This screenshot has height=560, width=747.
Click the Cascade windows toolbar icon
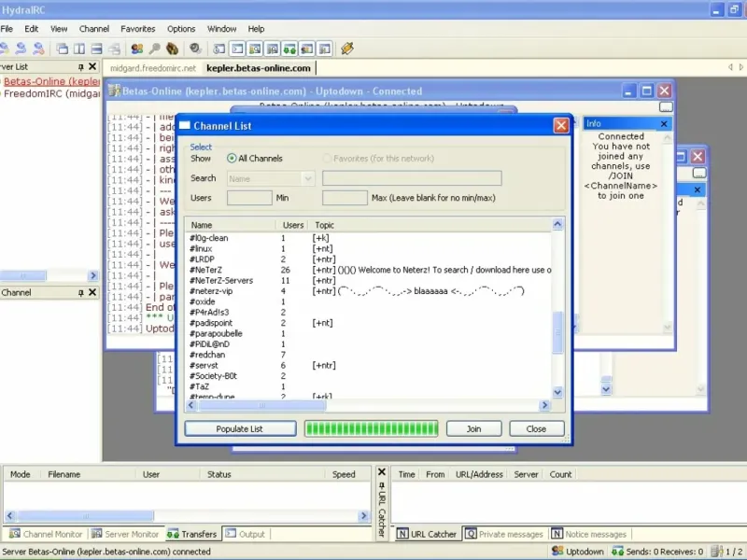click(x=62, y=49)
